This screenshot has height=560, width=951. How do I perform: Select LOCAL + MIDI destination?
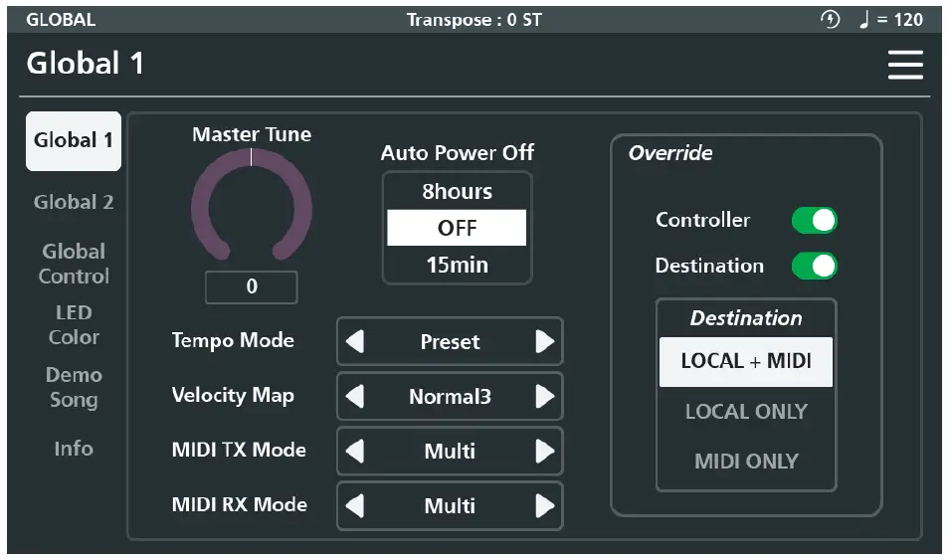click(x=746, y=362)
